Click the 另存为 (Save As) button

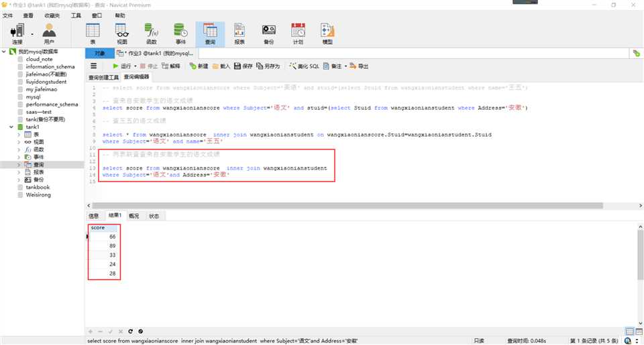268,66
